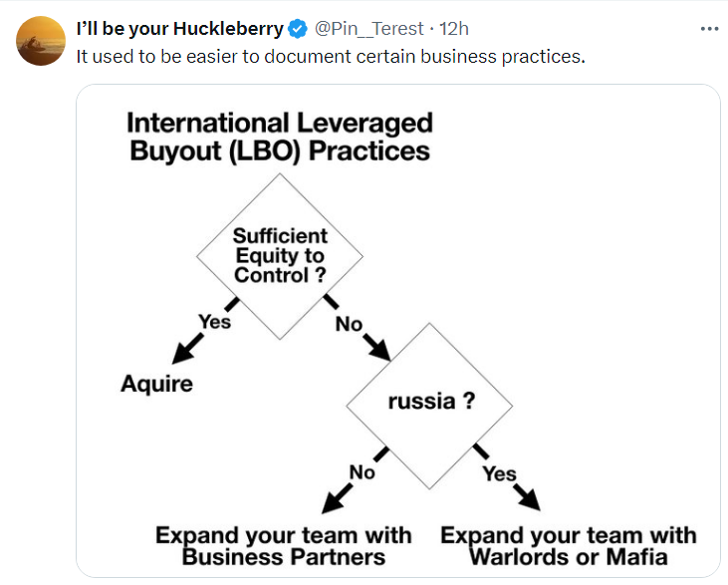The width and height of the screenshot is (728, 585).
Task: Click the tweet text about business practices
Action: tap(331, 57)
